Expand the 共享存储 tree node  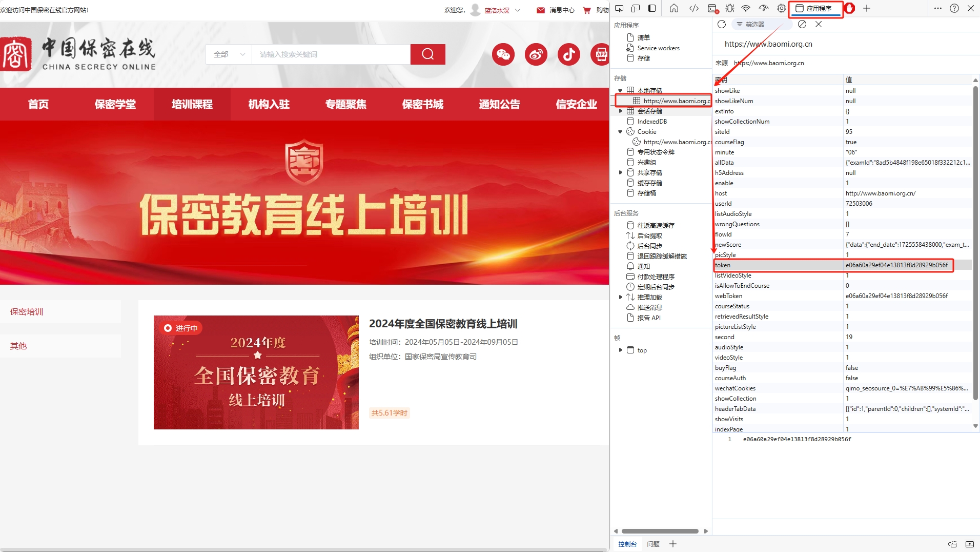(x=620, y=173)
